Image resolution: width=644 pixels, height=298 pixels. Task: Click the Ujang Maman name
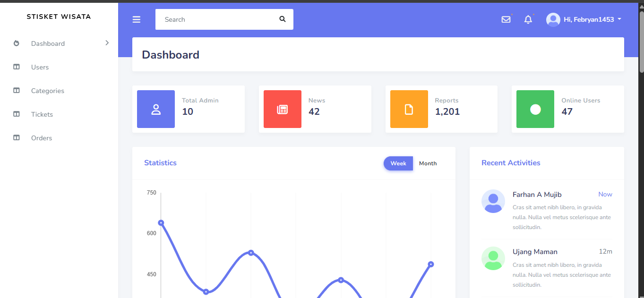coord(535,252)
